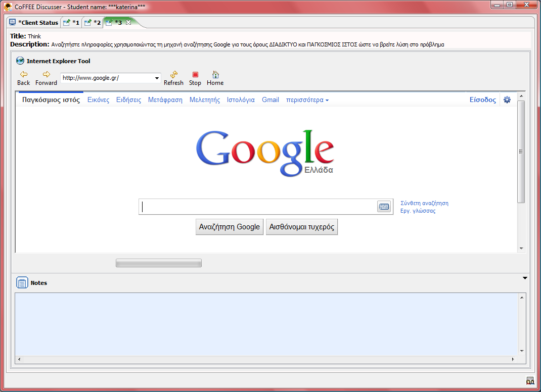Click Notes horizontal scroll left arrow

[x=19, y=359]
